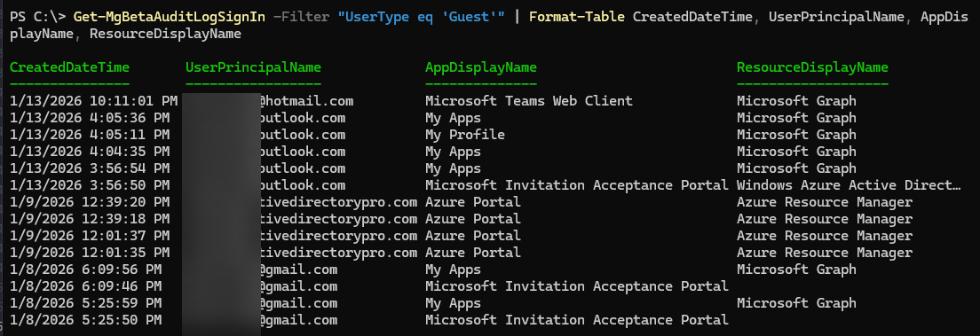Click Windows Azure Active Direct… resource entry
The image size is (980, 336).
coord(849,185)
